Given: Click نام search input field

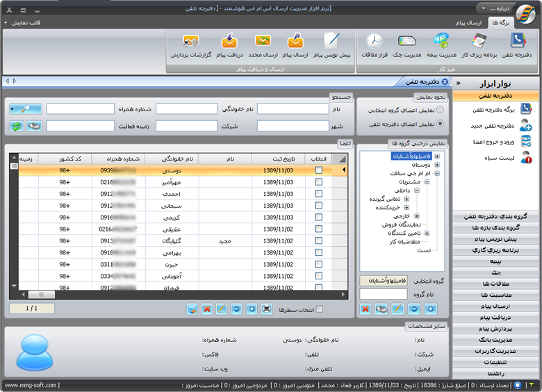Looking at the screenshot, I should [x=293, y=109].
